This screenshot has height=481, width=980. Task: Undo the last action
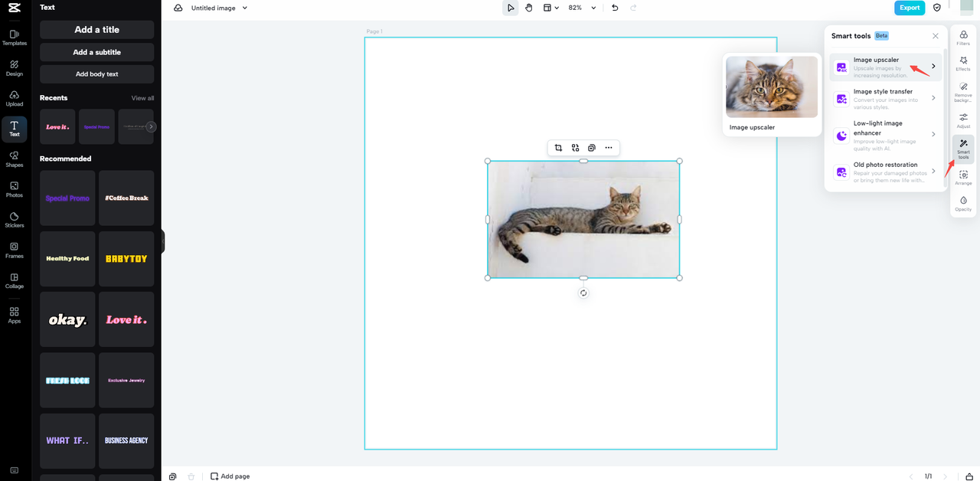click(615, 8)
